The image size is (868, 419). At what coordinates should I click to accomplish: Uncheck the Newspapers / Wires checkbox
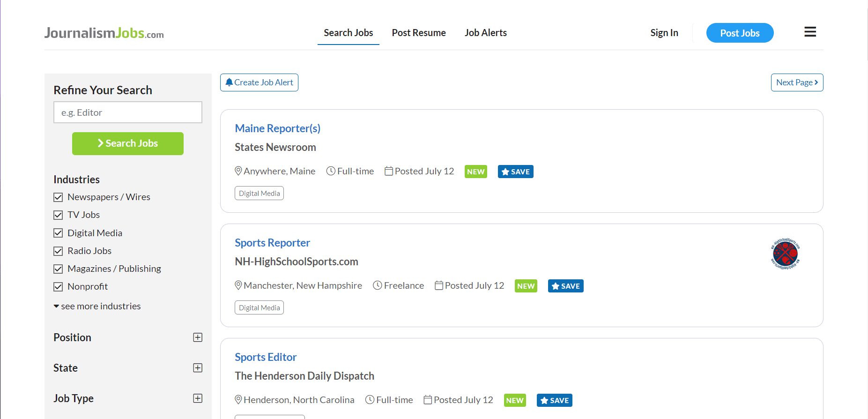point(58,197)
